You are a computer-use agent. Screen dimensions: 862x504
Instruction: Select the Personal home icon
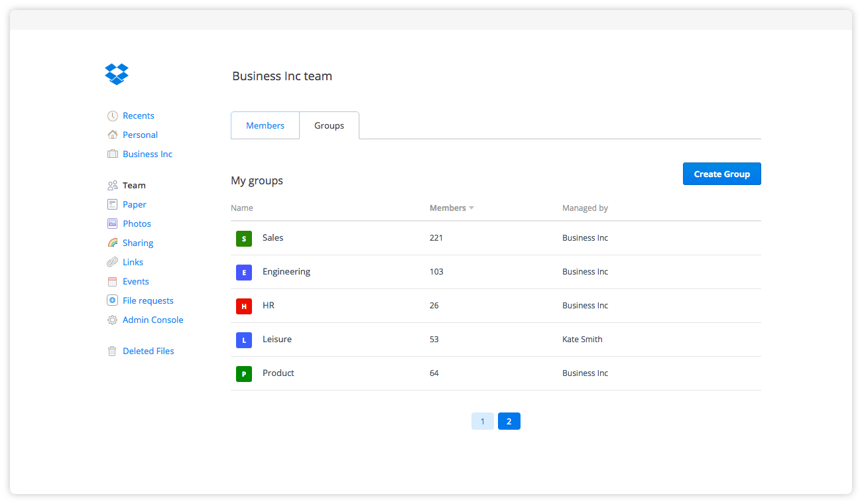tap(113, 135)
